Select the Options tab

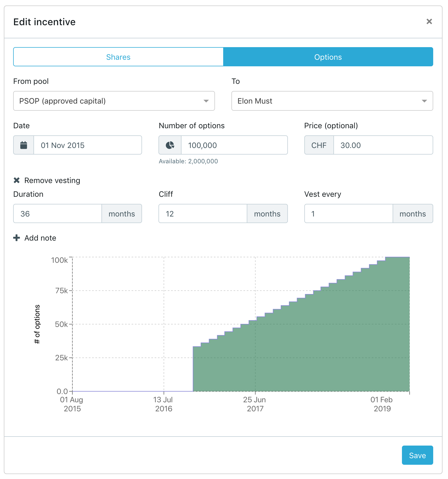click(x=328, y=57)
